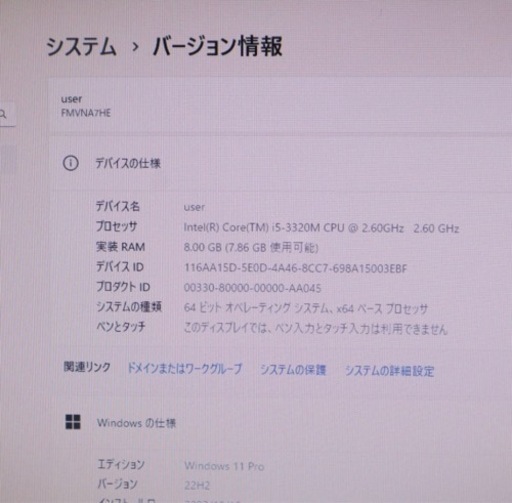The width and height of the screenshot is (512, 503).
Task: Click the プロダクト ID value 00330-80000
Action: (x=253, y=288)
